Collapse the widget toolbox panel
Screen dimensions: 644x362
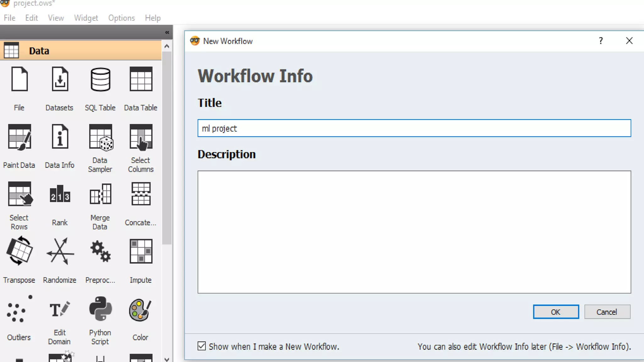coord(167,32)
